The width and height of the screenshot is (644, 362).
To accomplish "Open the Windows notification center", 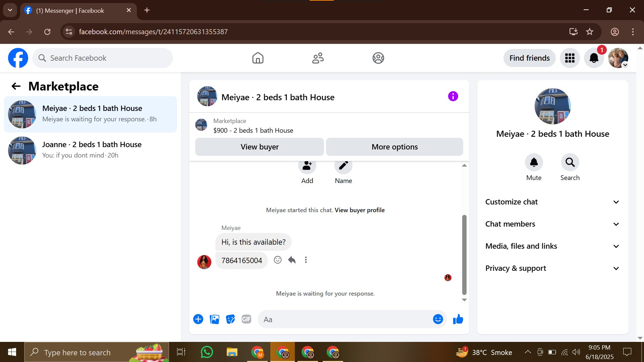I will click(x=627, y=352).
